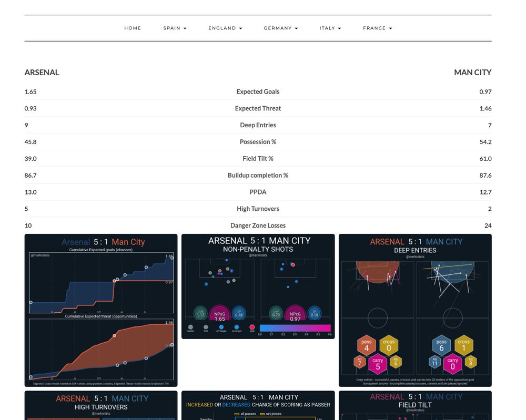Expand the ITALY dropdown menu

(x=330, y=28)
